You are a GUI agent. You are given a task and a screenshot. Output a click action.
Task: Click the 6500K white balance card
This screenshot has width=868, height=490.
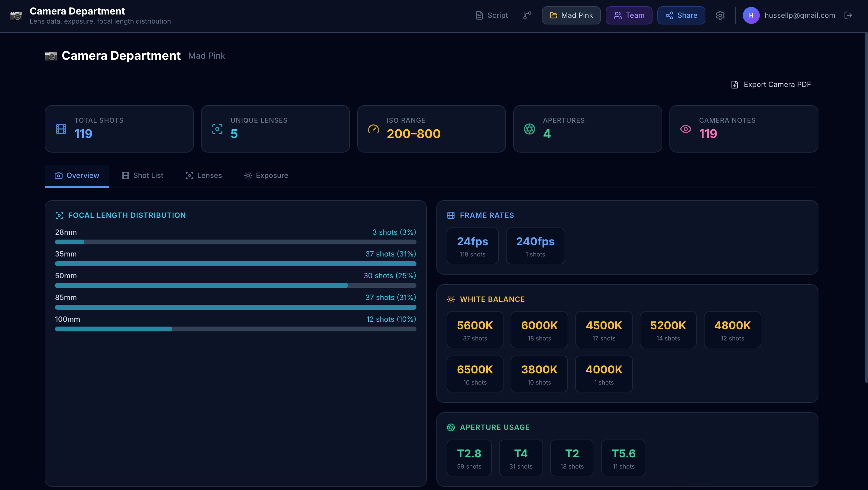point(475,374)
